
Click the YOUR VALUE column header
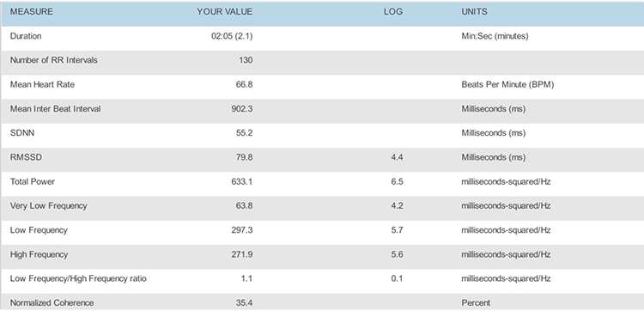click(225, 12)
